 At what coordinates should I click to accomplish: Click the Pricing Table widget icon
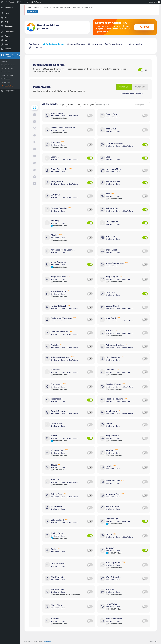47,536
